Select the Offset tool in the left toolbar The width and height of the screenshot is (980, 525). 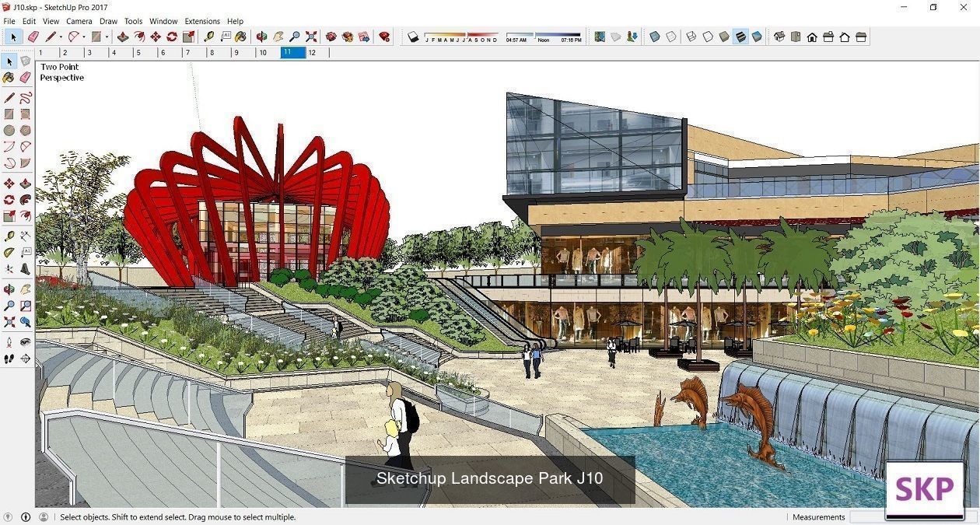tap(26, 216)
